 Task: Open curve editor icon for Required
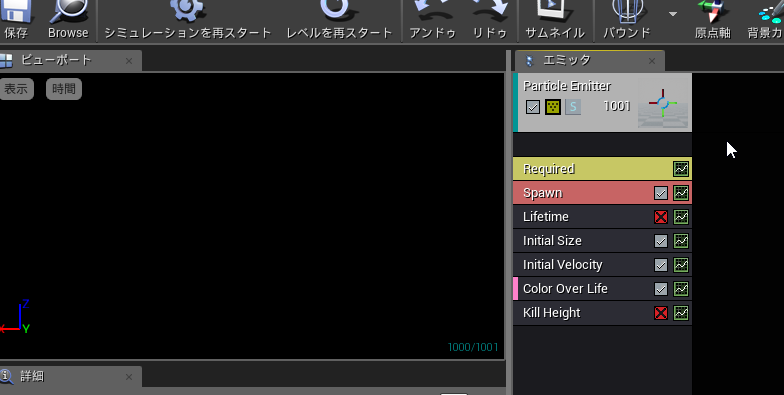(x=681, y=169)
